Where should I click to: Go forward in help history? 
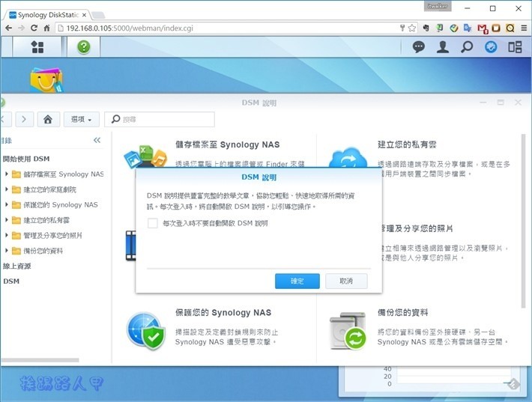[x=24, y=119]
